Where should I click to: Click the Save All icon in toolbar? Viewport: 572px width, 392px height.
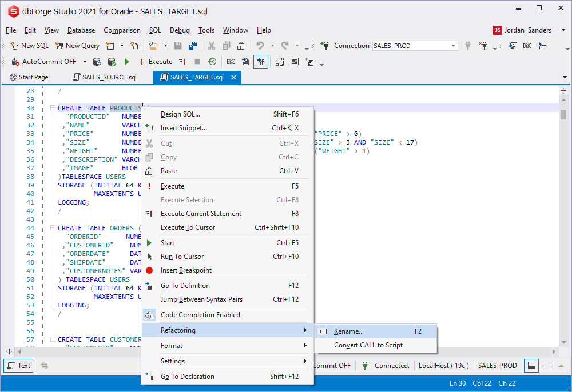tap(193, 46)
